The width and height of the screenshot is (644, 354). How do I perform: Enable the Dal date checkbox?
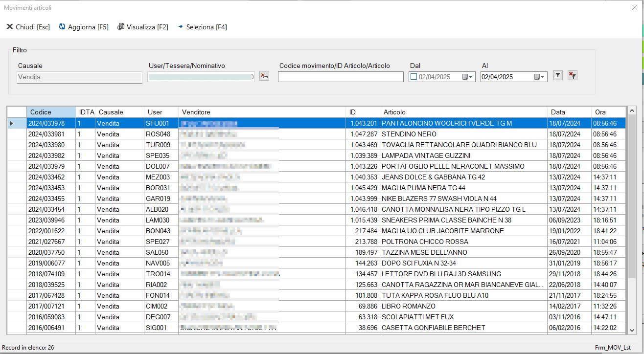point(414,77)
